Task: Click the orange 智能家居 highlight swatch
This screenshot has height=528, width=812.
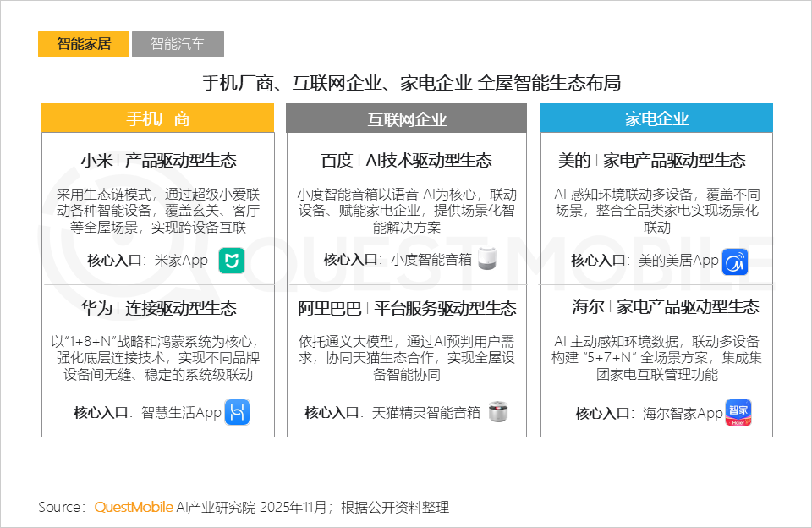Action: point(83,43)
